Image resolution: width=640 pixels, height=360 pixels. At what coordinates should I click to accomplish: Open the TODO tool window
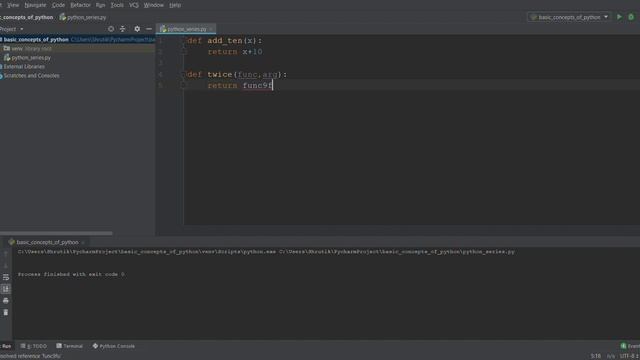34,346
